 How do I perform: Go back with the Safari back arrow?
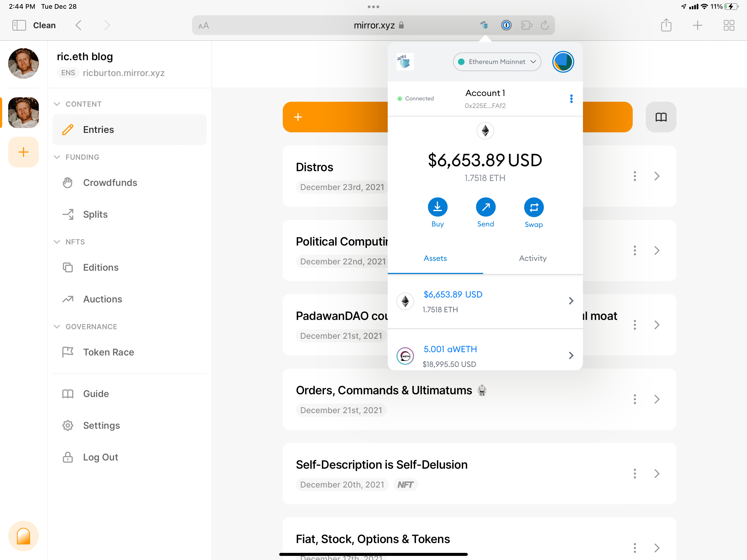78,25
